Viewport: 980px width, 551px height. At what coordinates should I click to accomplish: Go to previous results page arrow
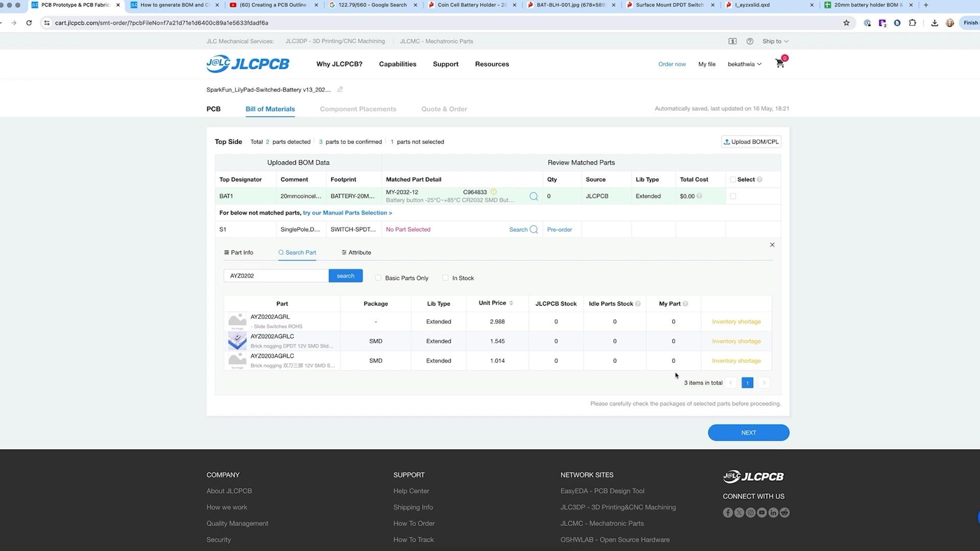tap(731, 383)
